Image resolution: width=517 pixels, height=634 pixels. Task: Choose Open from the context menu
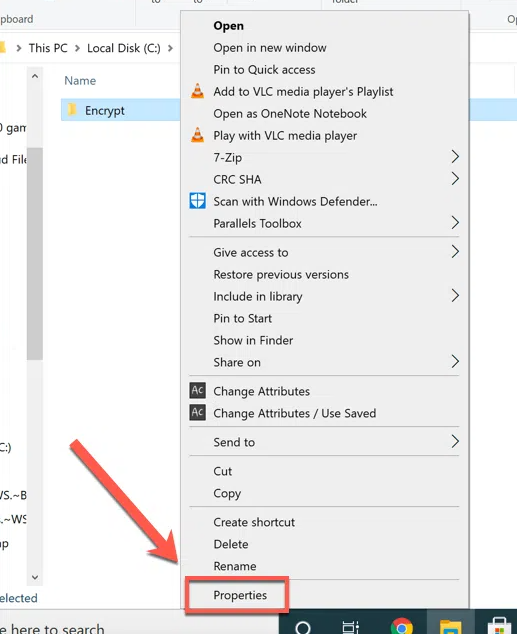228,26
